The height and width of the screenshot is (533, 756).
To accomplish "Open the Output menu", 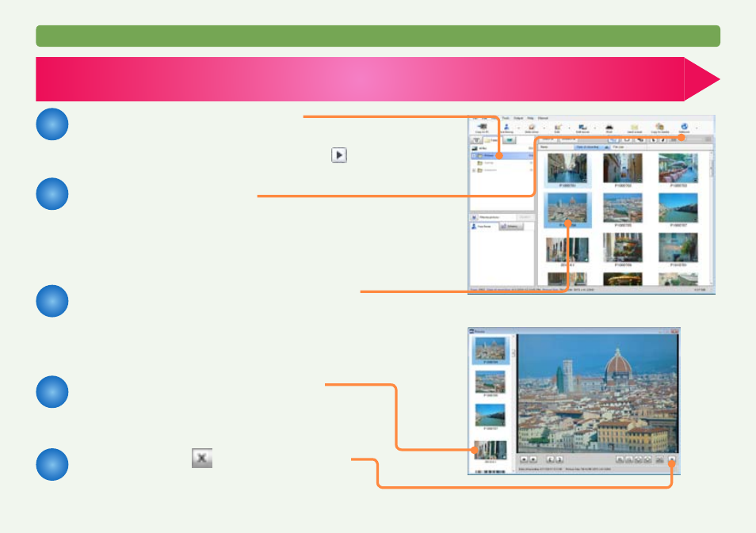I will click(x=518, y=118).
